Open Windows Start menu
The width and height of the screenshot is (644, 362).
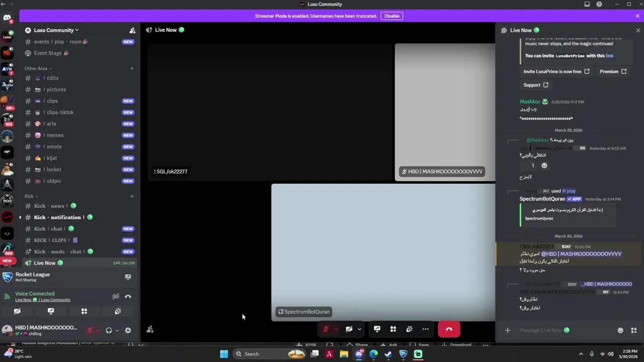(224, 354)
